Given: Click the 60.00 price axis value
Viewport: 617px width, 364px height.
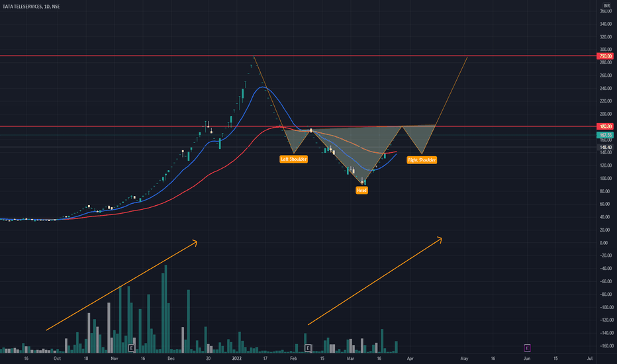Looking at the screenshot, I should pos(606,205).
